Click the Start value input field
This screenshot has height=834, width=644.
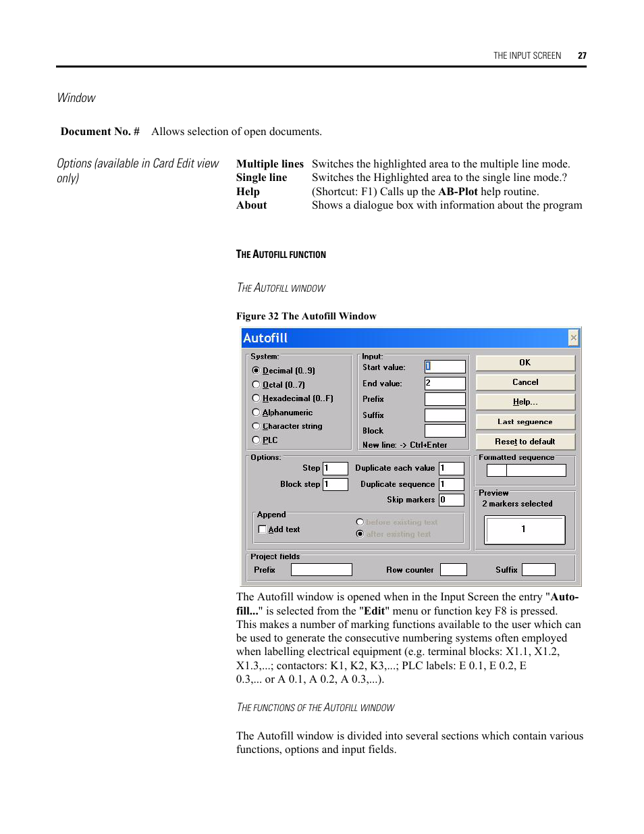[445, 366]
